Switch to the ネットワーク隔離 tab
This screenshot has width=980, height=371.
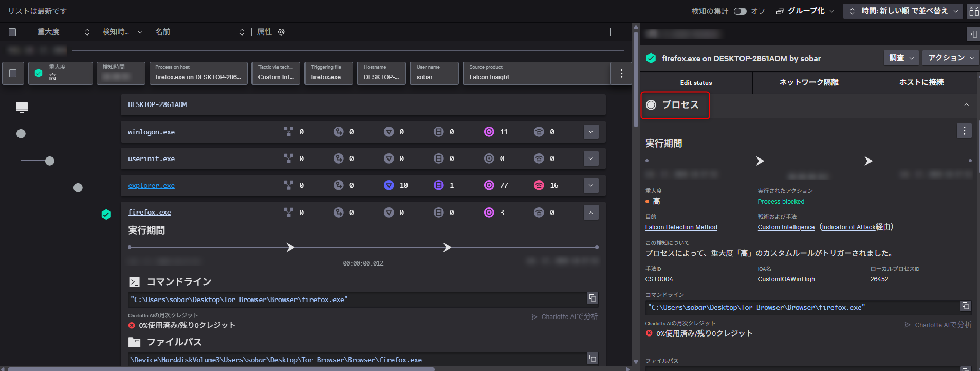pyautogui.click(x=809, y=82)
